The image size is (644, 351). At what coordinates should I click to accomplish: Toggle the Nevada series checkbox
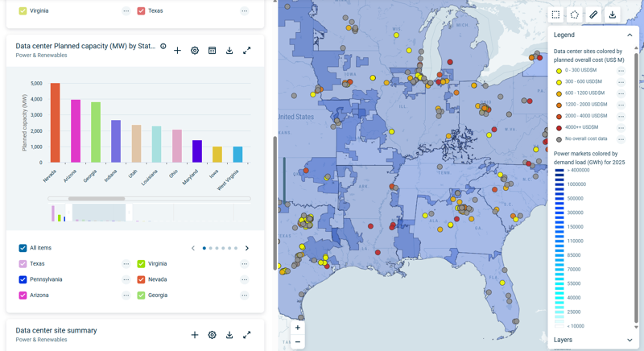[x=141, y=279]
